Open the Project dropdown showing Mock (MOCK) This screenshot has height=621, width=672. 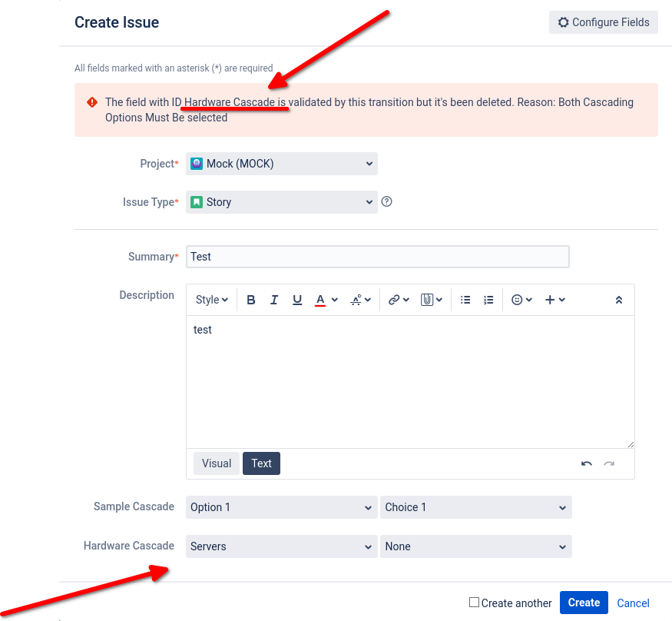point(281,163)
